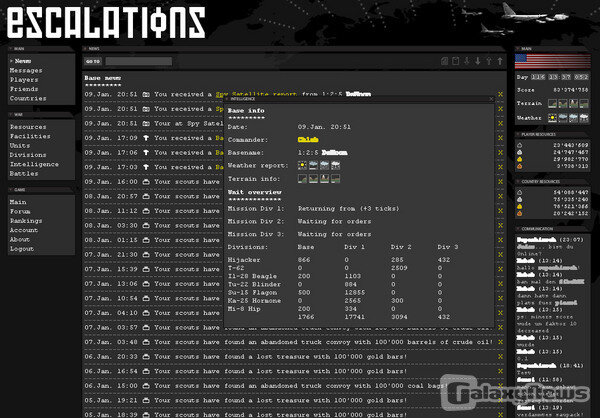Click the sunny weather icon in right panel
Screen dimensions: 600x418
(x=552, y=118)
